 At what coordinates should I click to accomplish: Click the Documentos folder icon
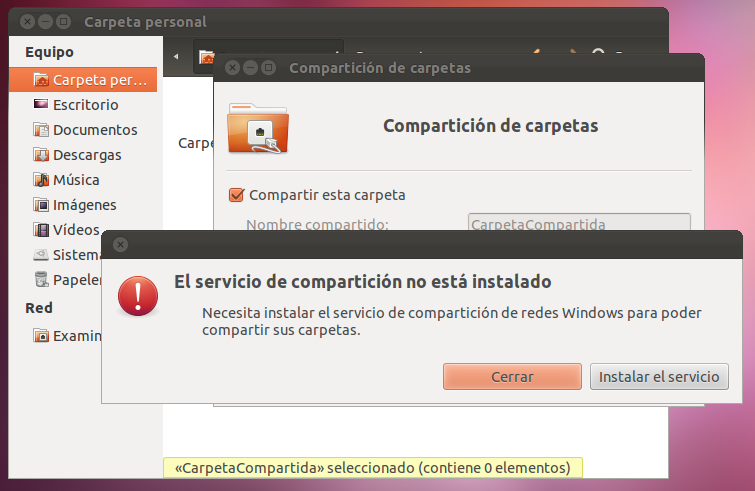(x=41, y=129)
